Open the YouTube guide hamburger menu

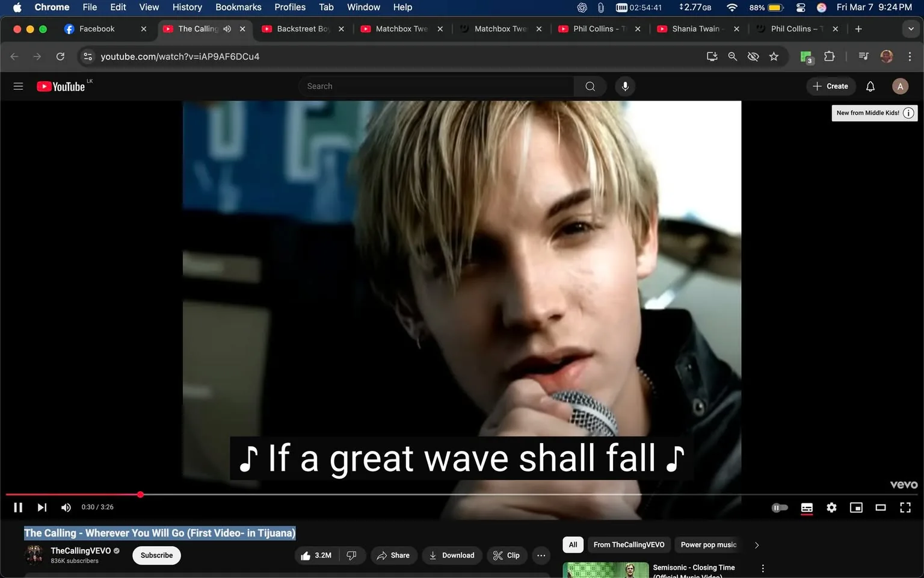click(x=18, y=86)
